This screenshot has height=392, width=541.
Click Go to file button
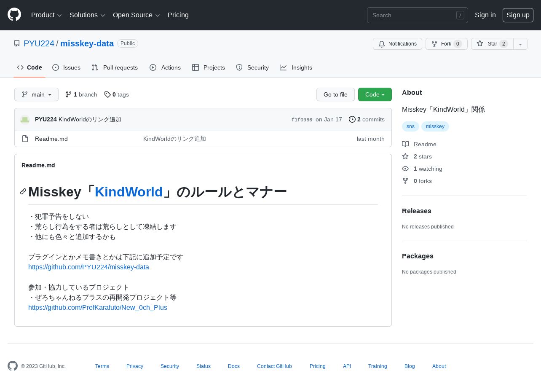pyautogui.click(x=335, y=94)
